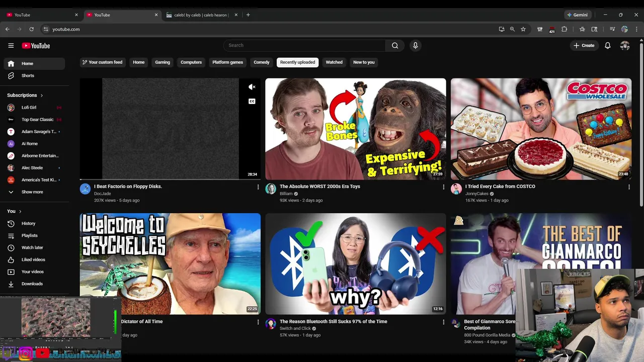Image resolution: width=644 pixels, height=362 pixels.
Task: Select the Computers filter chip
Action: coord(191,62)
